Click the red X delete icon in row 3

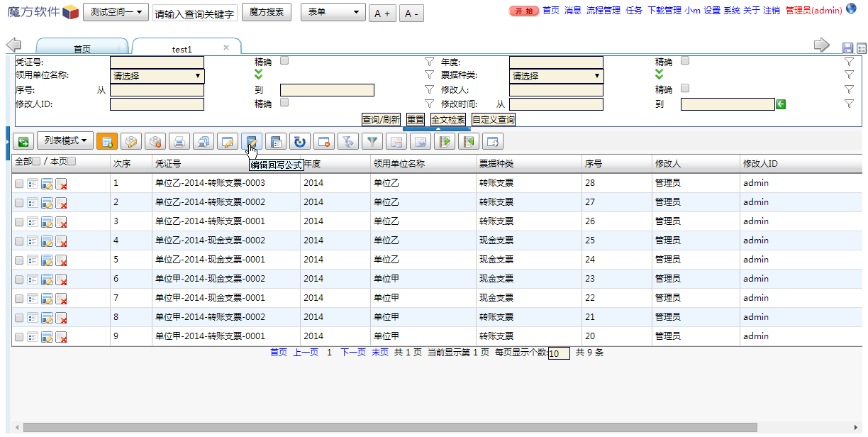[61, 222]
